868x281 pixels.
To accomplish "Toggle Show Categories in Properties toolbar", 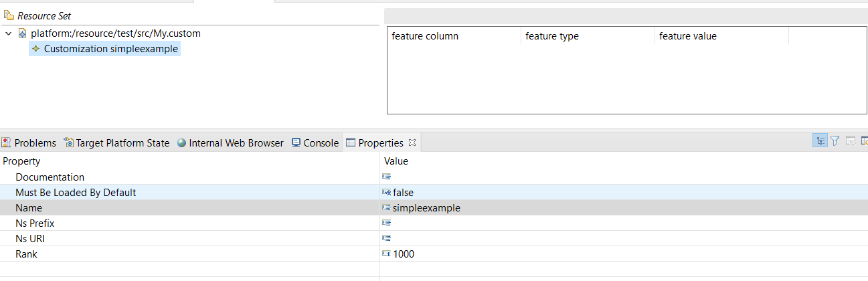I will coord(820,140).
